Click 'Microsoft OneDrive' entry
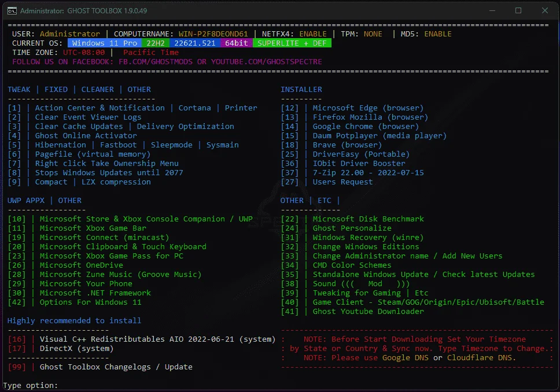This screenshot has height=392, width=560. [x=82, y=265]
